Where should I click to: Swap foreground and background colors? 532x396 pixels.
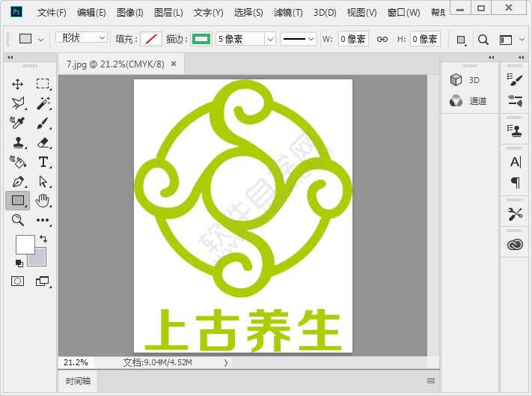click(43, 239)
